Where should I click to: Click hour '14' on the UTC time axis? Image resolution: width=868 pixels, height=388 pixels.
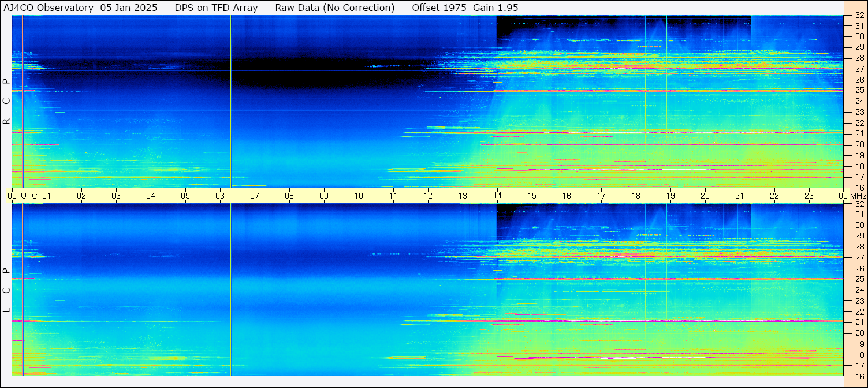(497, 196)
